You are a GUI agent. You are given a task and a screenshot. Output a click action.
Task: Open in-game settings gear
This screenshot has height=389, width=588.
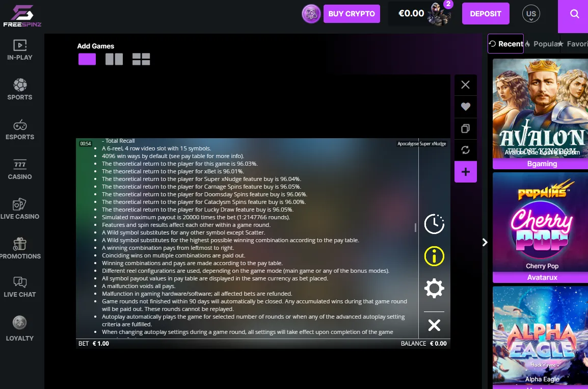click(x=434, y=288)
